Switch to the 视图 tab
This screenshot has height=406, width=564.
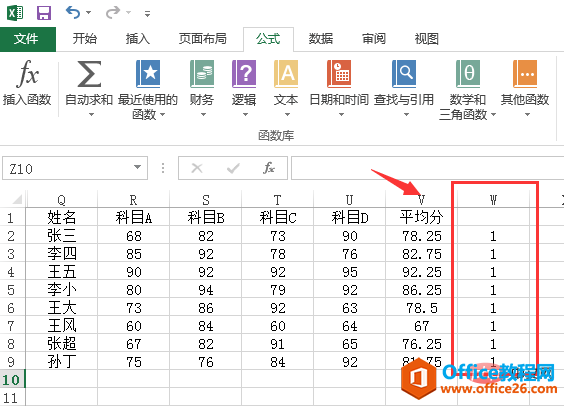coord(427,38)
